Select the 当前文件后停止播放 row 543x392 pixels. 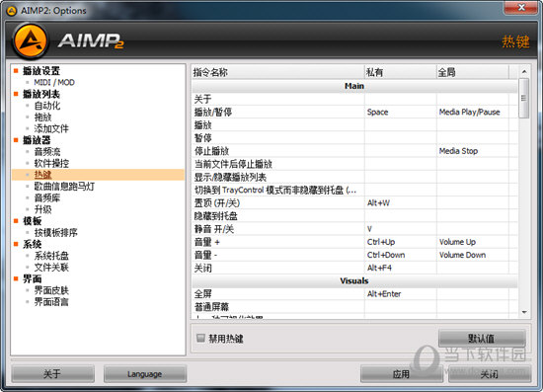point(354,164)
